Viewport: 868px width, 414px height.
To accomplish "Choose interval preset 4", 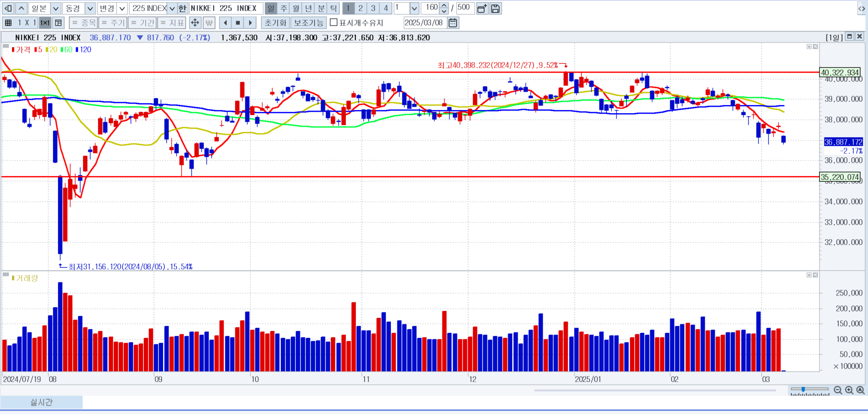I will point(385,9).
